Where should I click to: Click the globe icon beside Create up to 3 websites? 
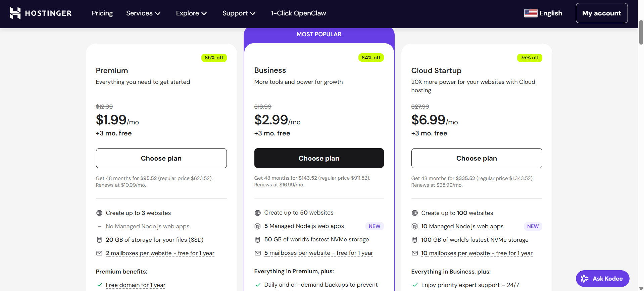99,213
